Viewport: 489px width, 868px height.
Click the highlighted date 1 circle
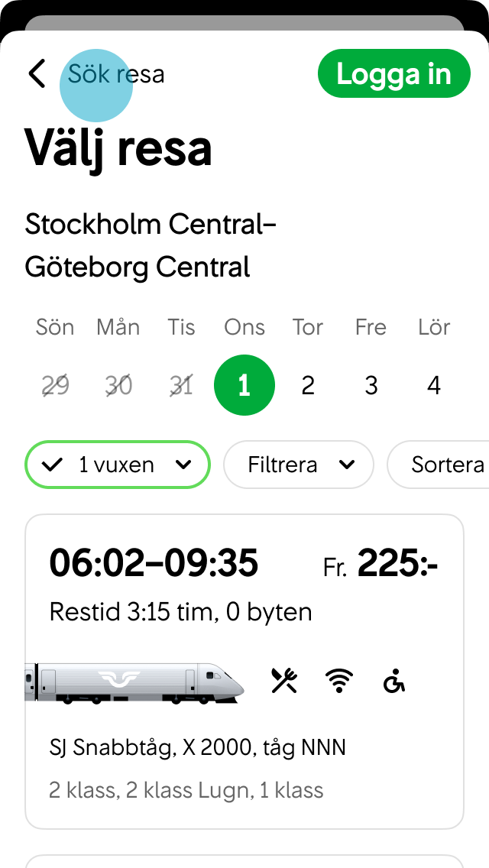pos(244,385)
